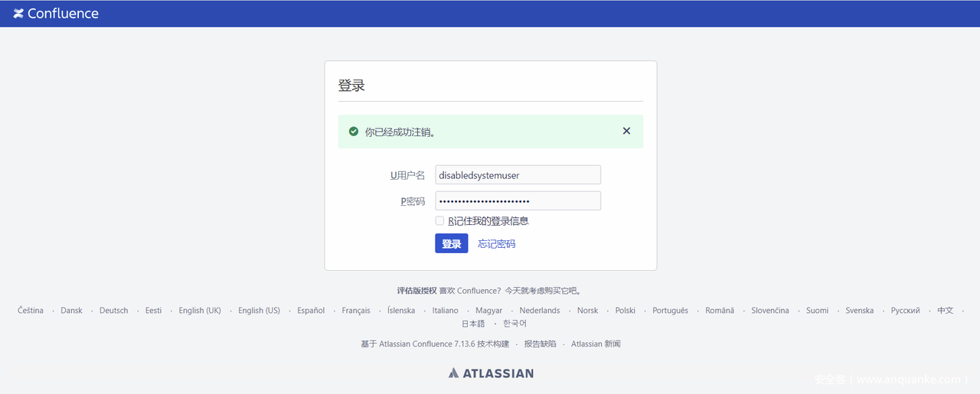
Task: Dismiss the logout success message
Action: (x=626, y=131)
